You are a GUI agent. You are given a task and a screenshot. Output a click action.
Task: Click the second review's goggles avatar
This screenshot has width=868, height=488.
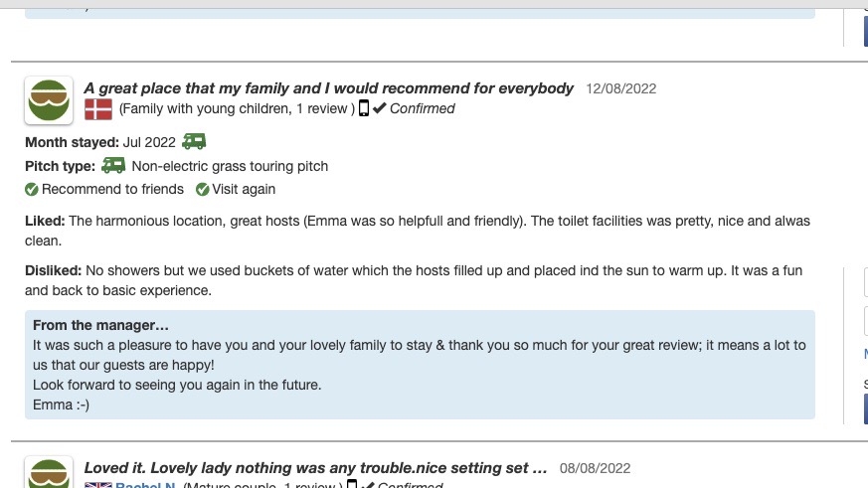(49, 473)
